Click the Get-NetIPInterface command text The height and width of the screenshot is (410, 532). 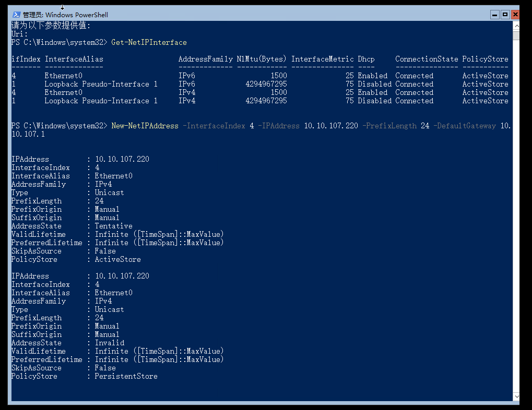tap(149, 42)
